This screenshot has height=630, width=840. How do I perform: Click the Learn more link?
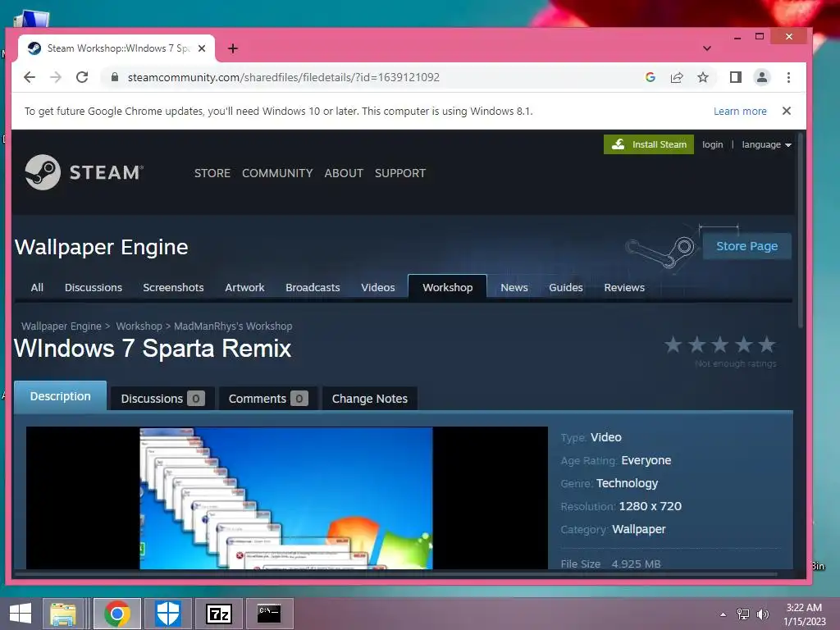coord(740,111)
